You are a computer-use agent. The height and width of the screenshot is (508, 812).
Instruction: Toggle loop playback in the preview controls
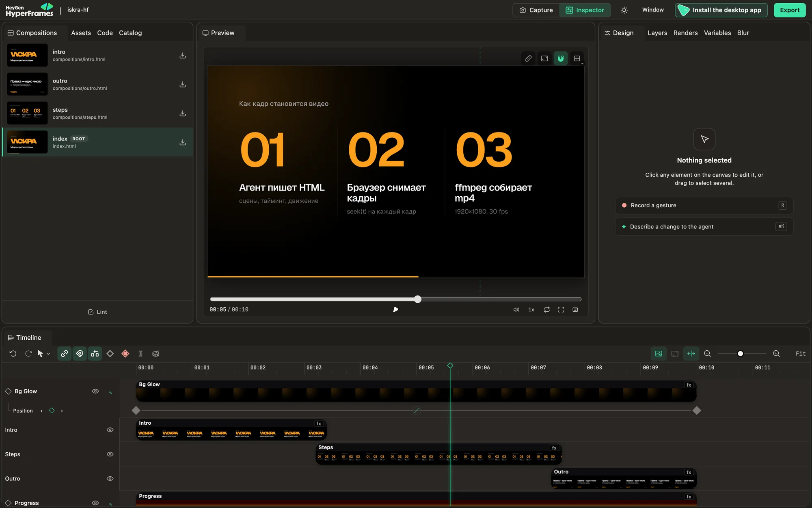click(547, 310)
